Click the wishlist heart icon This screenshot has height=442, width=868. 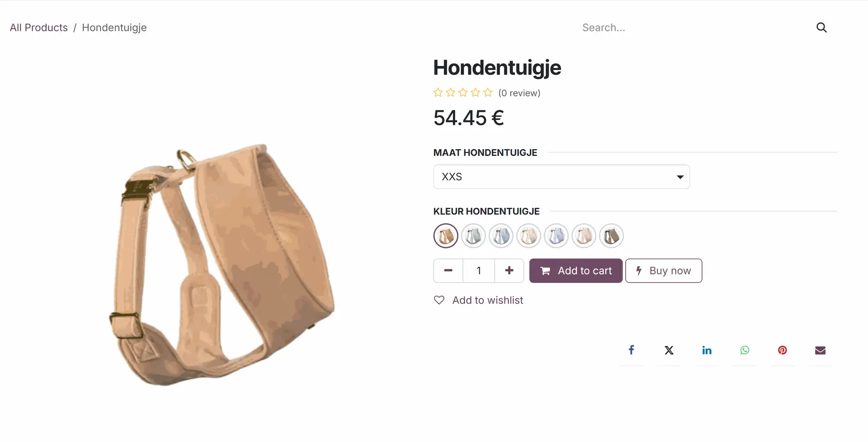[439, 300]
